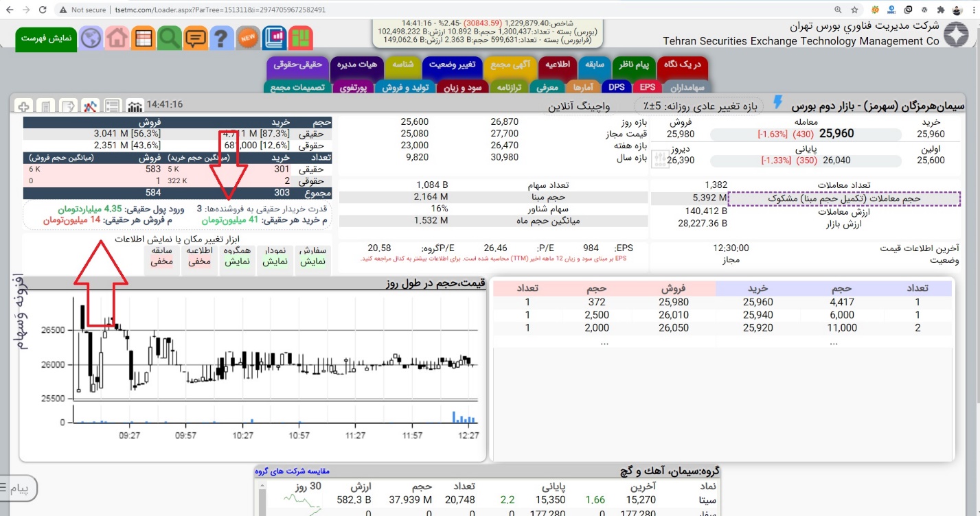Screen dimensions: 980x516
Task: Open the WordPress extension icon
Action: point(925,10)
